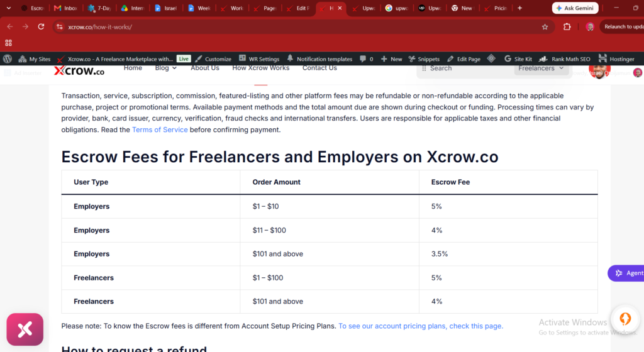Screen dimensions: 644x352
Task: Open the account pricing plans page link
Action: [x=421, y=326]
